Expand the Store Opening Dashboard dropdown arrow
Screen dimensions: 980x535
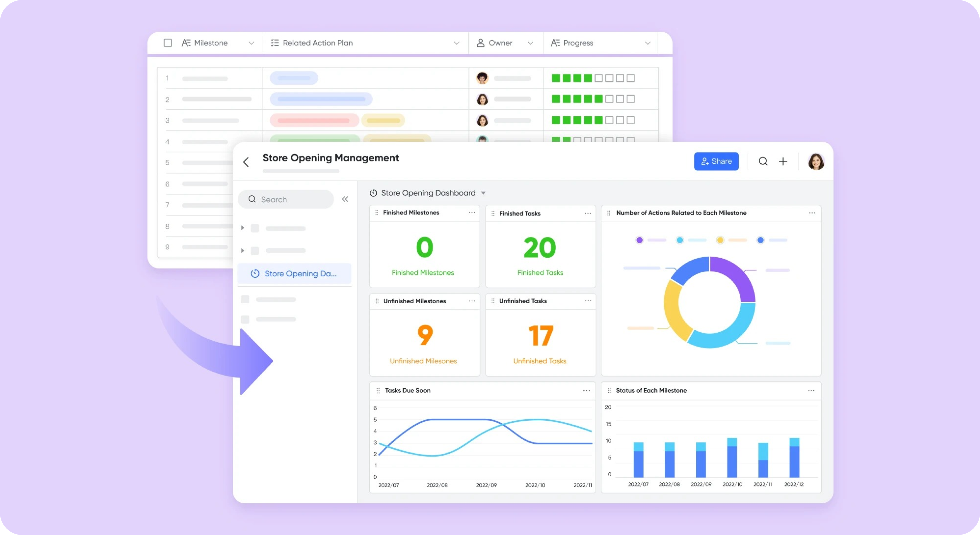tap(483, 193)
